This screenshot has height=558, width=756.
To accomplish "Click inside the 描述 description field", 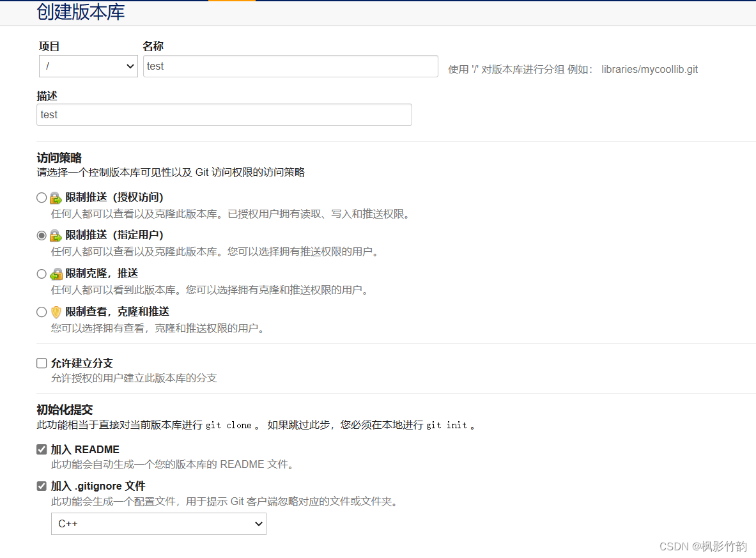I will coord(224,114).
